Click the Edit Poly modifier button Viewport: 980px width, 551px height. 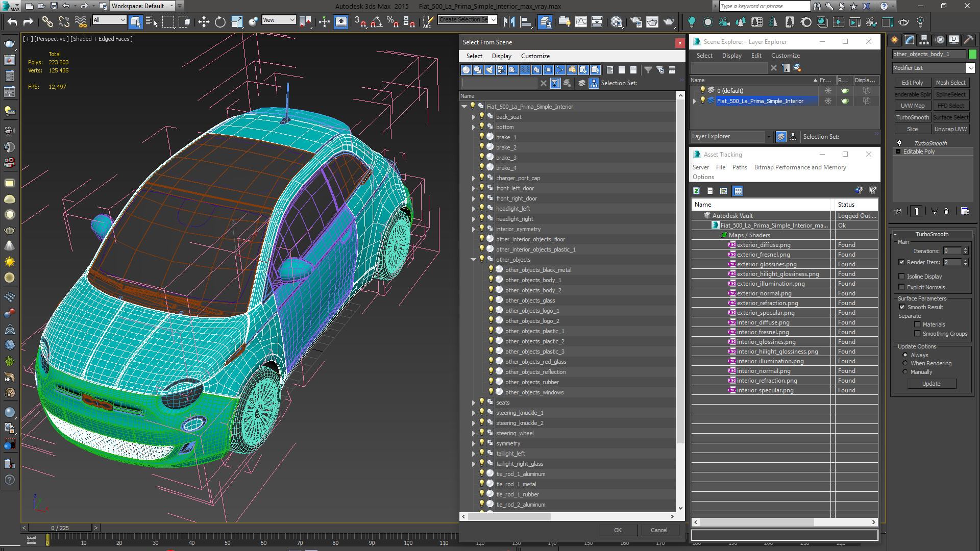pyautogui.click(x=912, y=83)
